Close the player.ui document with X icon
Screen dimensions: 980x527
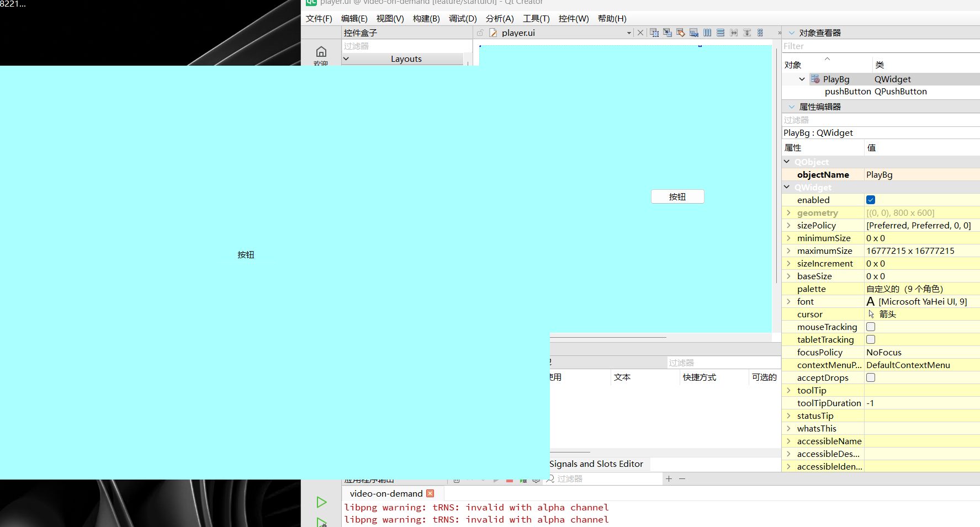coord(640,33)
